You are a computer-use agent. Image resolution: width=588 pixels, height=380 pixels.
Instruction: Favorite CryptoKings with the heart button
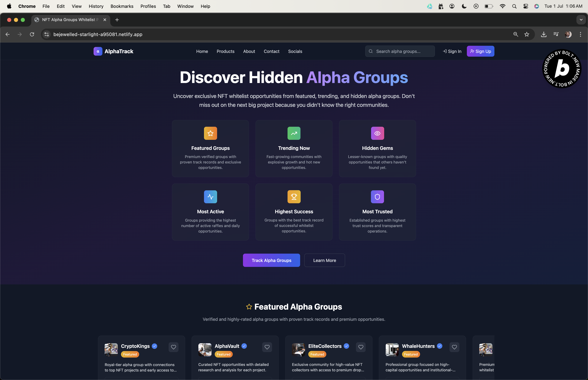174,347
